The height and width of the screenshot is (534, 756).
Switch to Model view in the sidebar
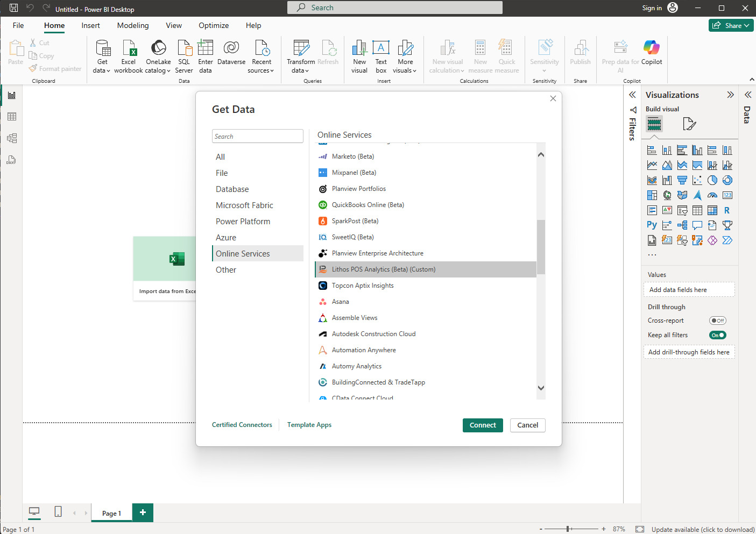tap(12, 138)
